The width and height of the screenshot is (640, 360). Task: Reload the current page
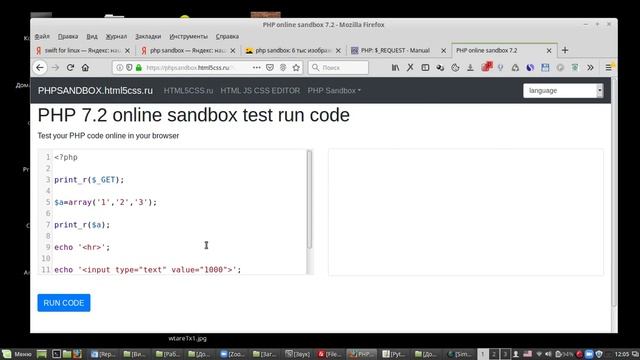(x=70, y=68)
